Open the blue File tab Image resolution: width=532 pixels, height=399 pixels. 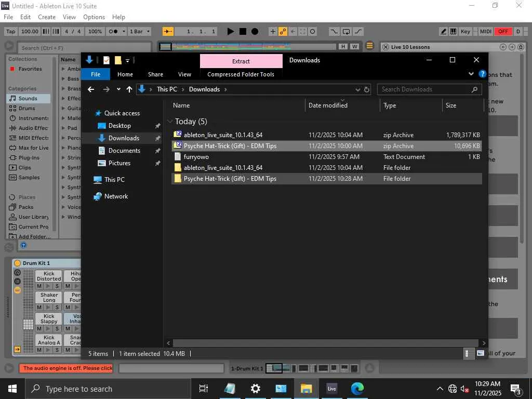(x=96, y=74)
